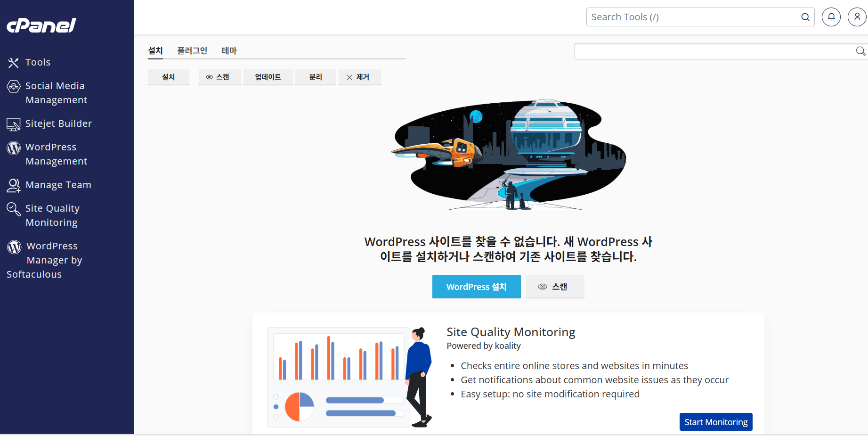Click the 분리 toolbar button
The height and width of the screenshot is (436, 868).
pyautogui.click(x=316, y=77)
